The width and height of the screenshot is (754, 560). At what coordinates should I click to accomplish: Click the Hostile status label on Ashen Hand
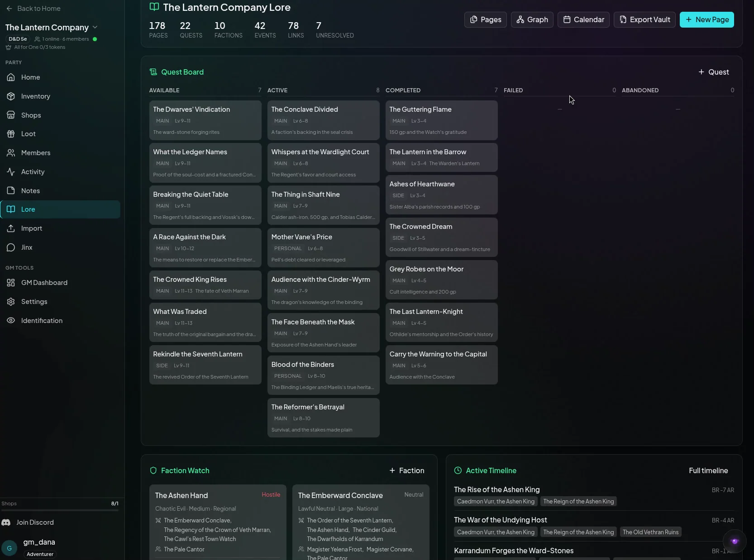click(x=271, y=495)
